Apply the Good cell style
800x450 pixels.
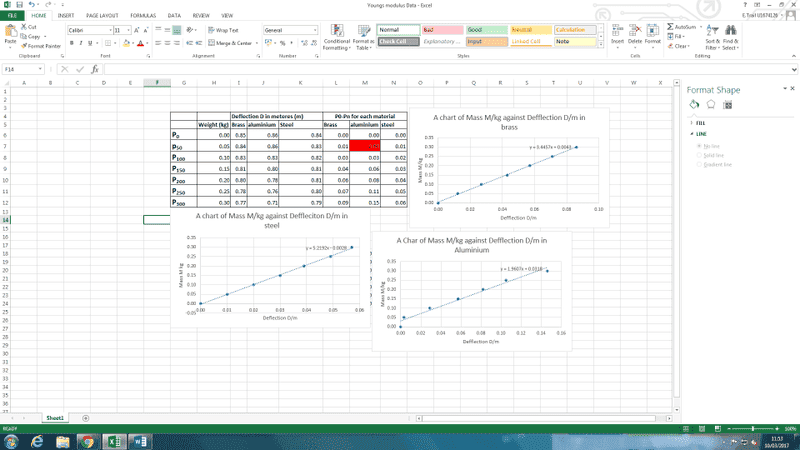487,30
